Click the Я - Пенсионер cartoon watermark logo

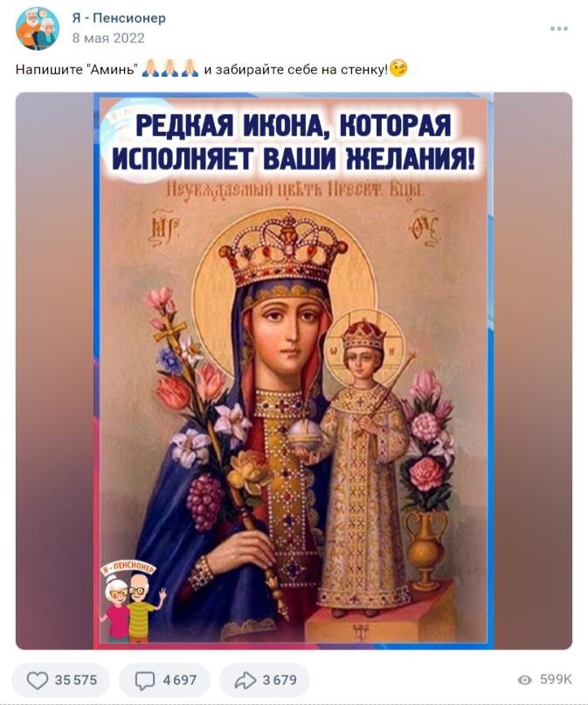click(131, 601)
